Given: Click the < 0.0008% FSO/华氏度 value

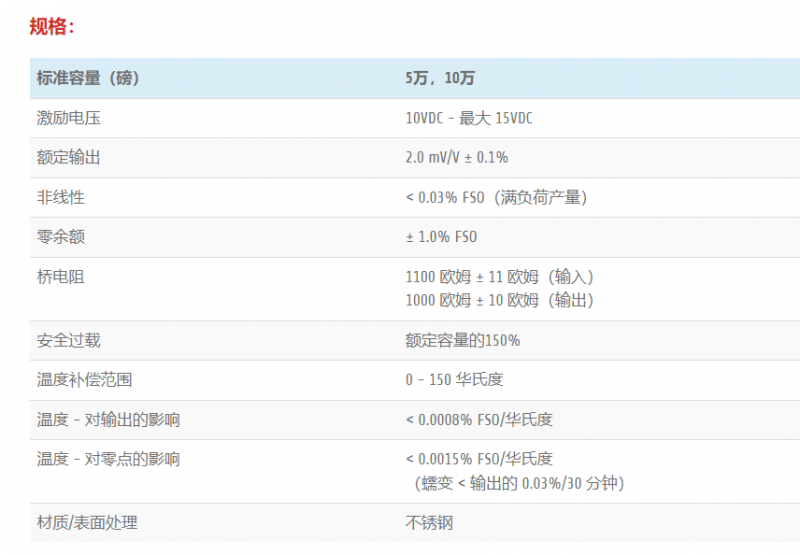Looking at the screenshot, I should coord(479,420).
